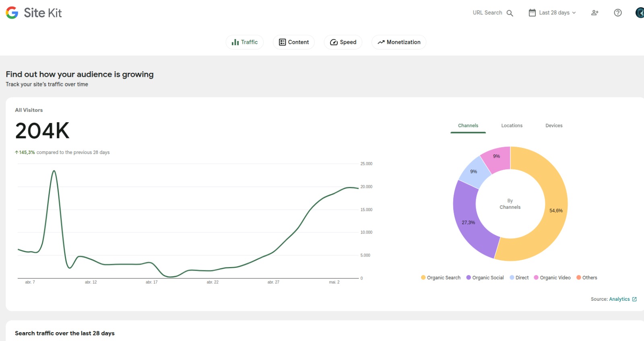This screenshot has width=644, height=341.
Task: Open the help question mark icon
Action: [x=617, y=13]
